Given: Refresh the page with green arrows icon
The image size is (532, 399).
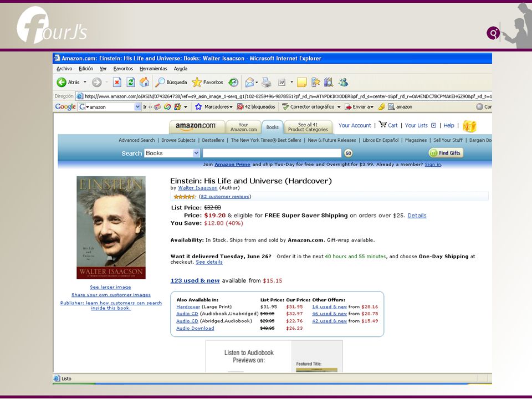Looking at the screenshot, I should pyautogui.click(x=131, y=82).
